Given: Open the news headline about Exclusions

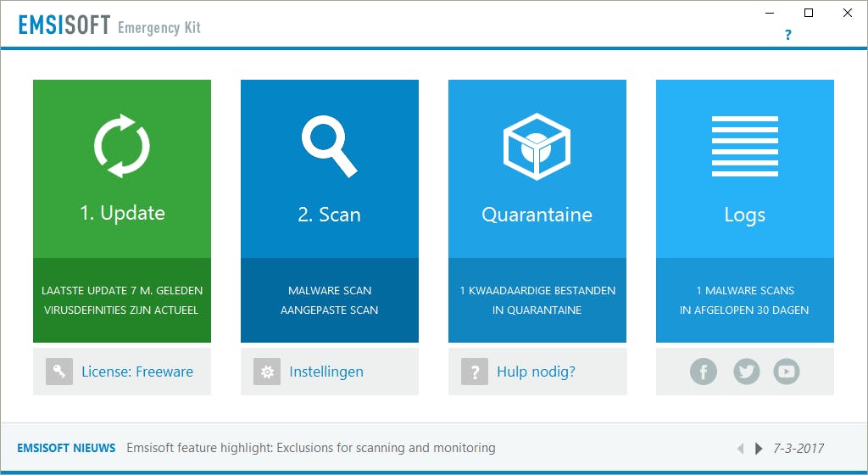Looking at the screenshot, I should point(311,448).
